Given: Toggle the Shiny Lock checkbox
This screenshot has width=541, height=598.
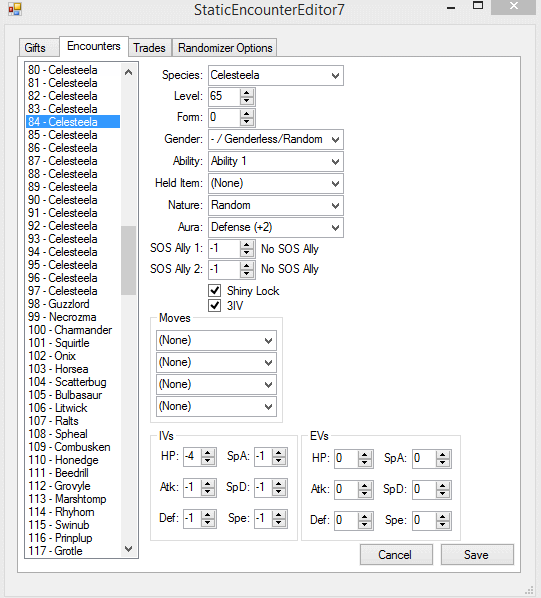Looking at the screenshot, I should (x=215, y=291).
